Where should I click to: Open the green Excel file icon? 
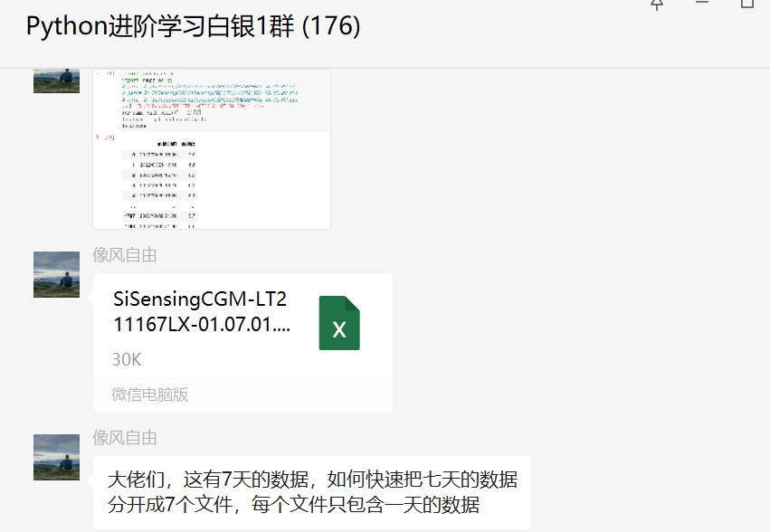pos(339,323)
